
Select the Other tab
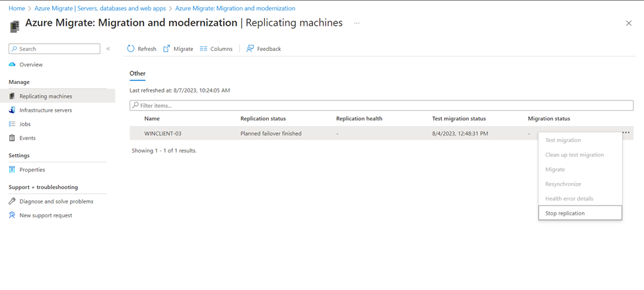tap(137, 73)
